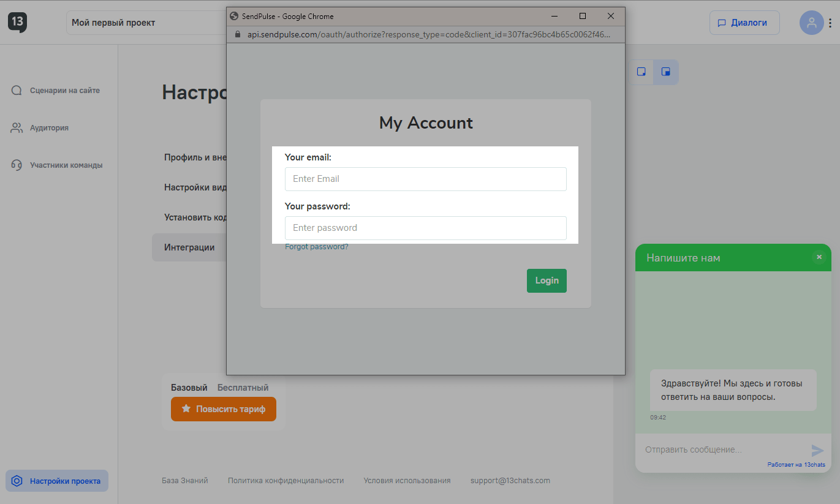
Task: Select the 'Настройки вид...' settings tab
Action: 195,187
